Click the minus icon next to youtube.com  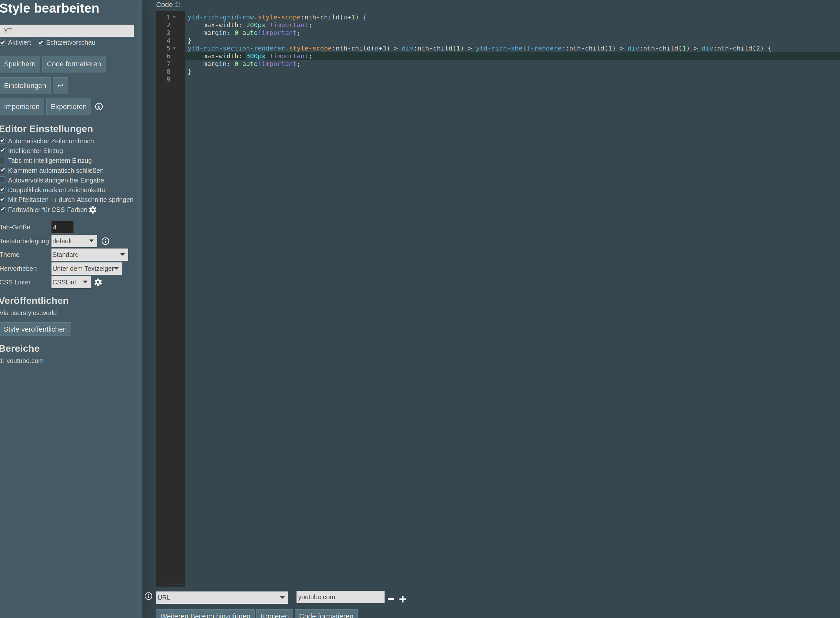pos(391,599)
